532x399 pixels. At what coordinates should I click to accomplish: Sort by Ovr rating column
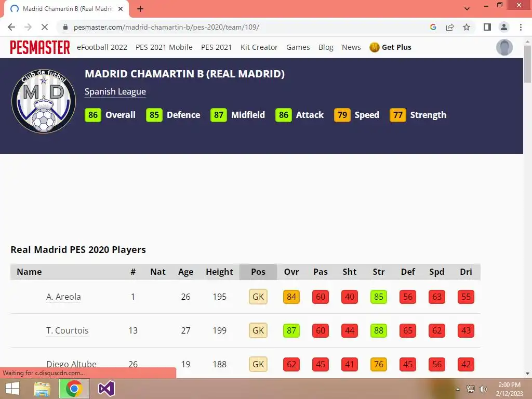(x=291, y=272)
